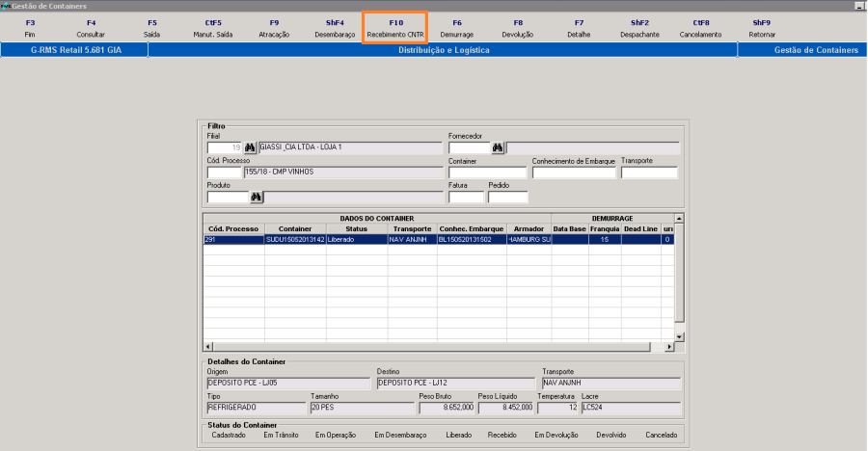Click the Container filter field

(x=487, y=172)
